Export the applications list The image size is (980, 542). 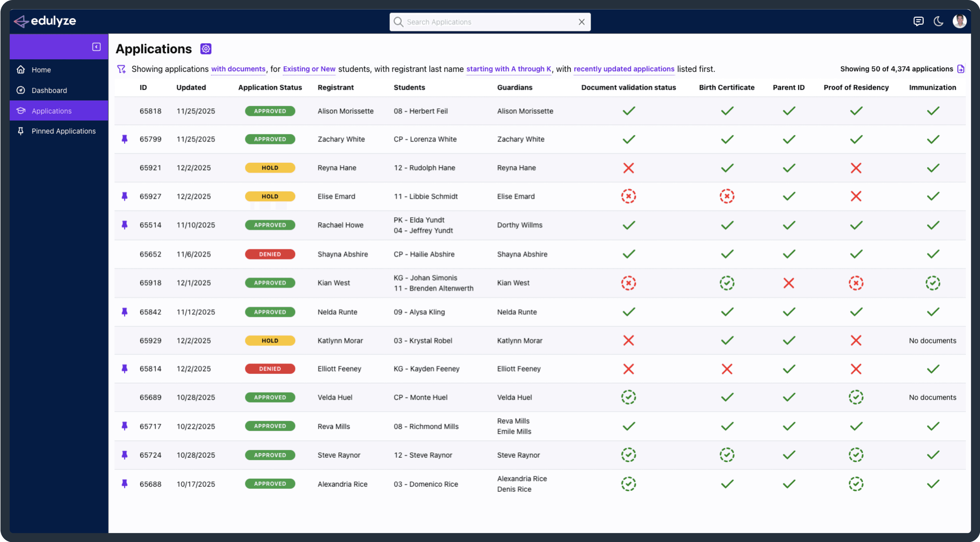click(x=961, y=69)
